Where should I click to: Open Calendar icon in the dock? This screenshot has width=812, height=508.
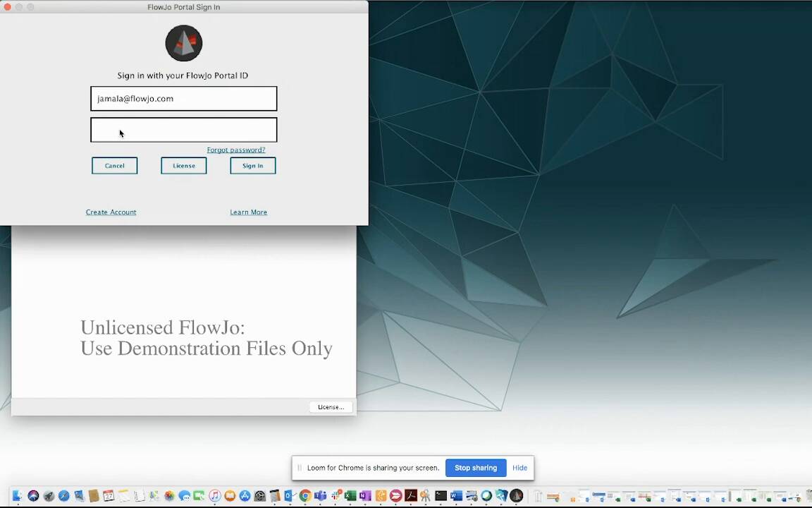(x=109, y=495)
